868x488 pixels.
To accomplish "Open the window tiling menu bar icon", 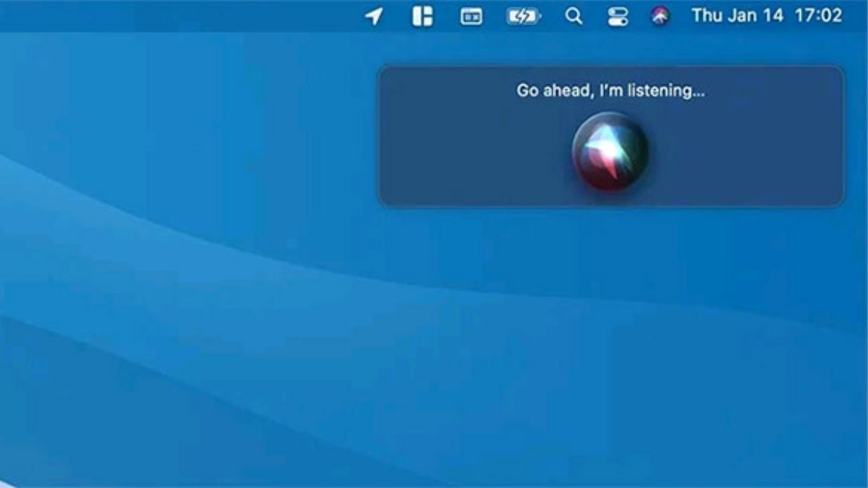I will pyautogui.click(x=422, y=16).
